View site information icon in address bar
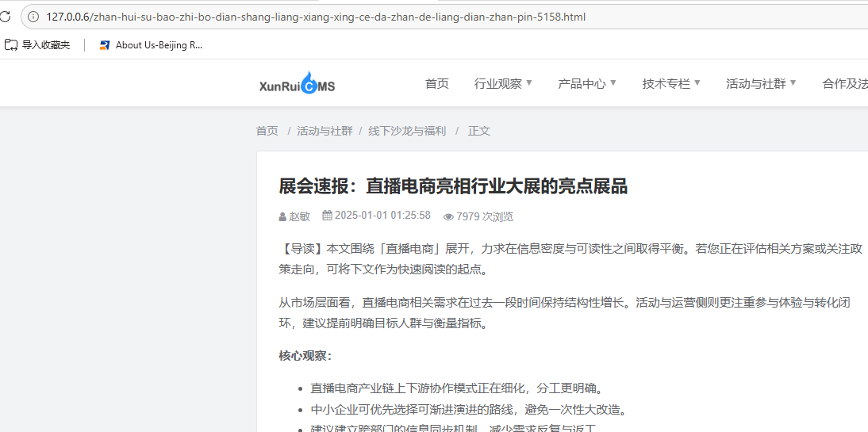 [x=33, y=17]
